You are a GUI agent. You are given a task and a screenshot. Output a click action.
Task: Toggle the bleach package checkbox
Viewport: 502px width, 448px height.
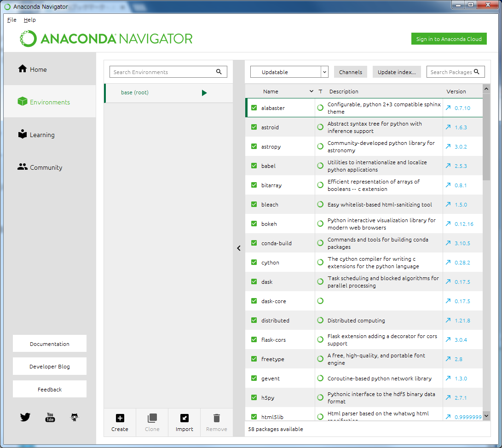pos(254,204)
